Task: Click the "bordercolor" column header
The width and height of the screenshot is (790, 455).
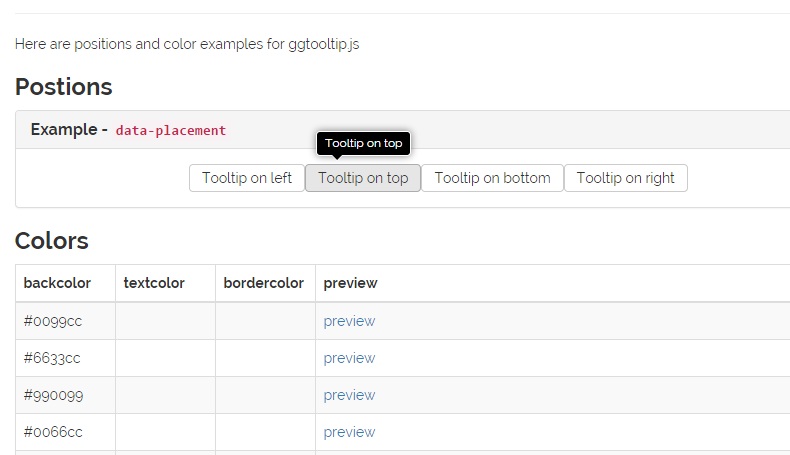Action: tap(263, 283)
